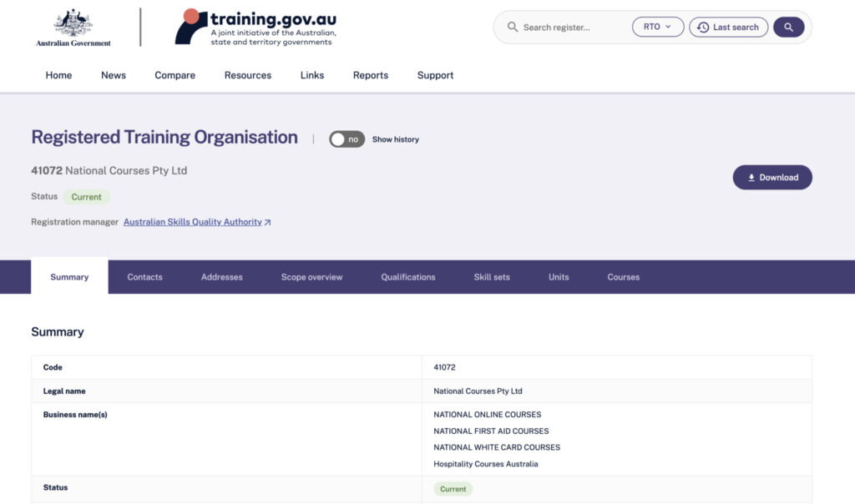Open the RTO search type dropdown
855x504 pixels.
[x=658, y=27]
